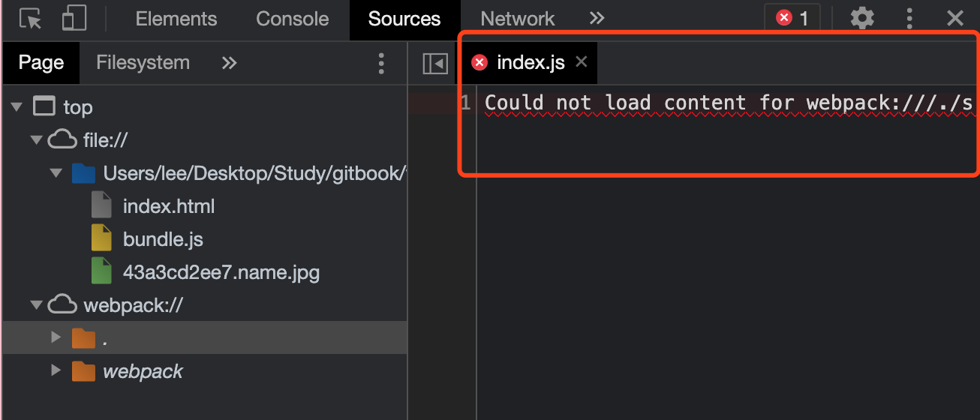Hide the navigator sidebar pane
The width and height of the screenshot is (980, 420).
(435, 63)
